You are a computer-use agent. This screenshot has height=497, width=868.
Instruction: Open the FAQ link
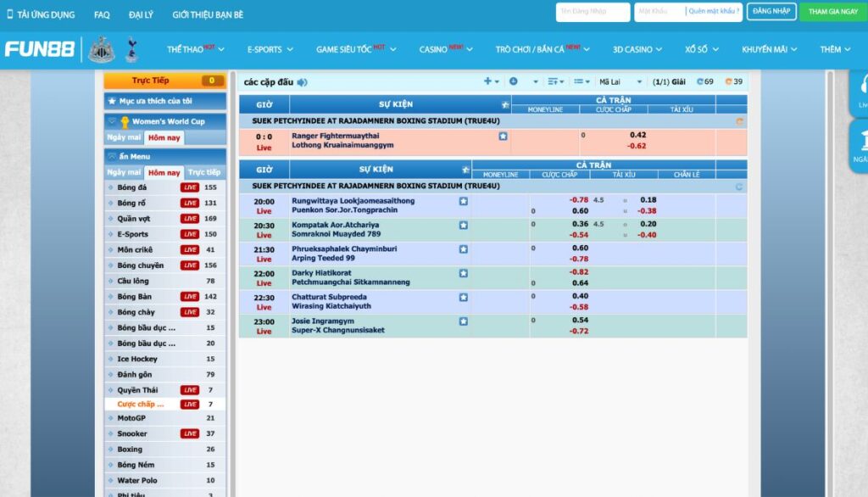pyautogui.click(x=102, y=15)
